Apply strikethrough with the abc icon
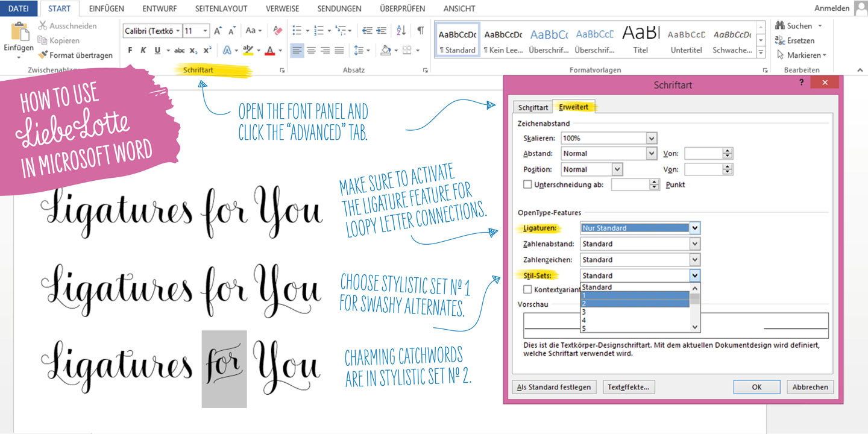Screen dimensions: 868x434 pyautogui.click(x=179, y=51)
